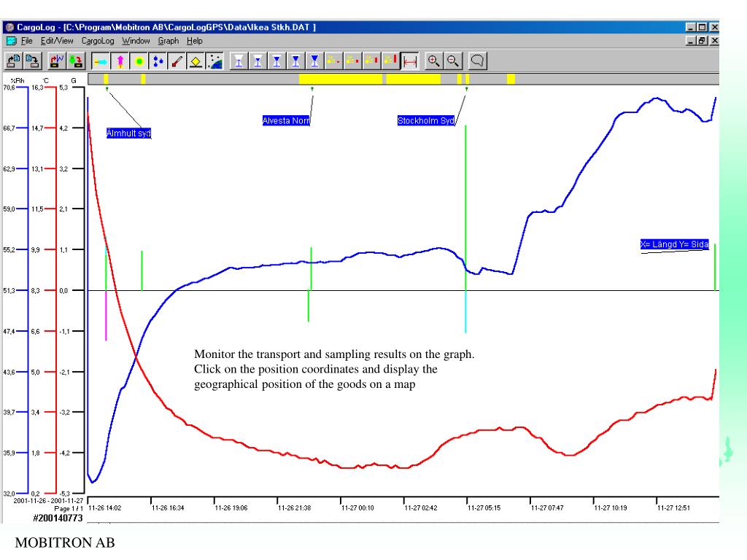Click the long yellow segment in overview bar
747x560 pixels.
pyautogui.click(x=340, y=79)
